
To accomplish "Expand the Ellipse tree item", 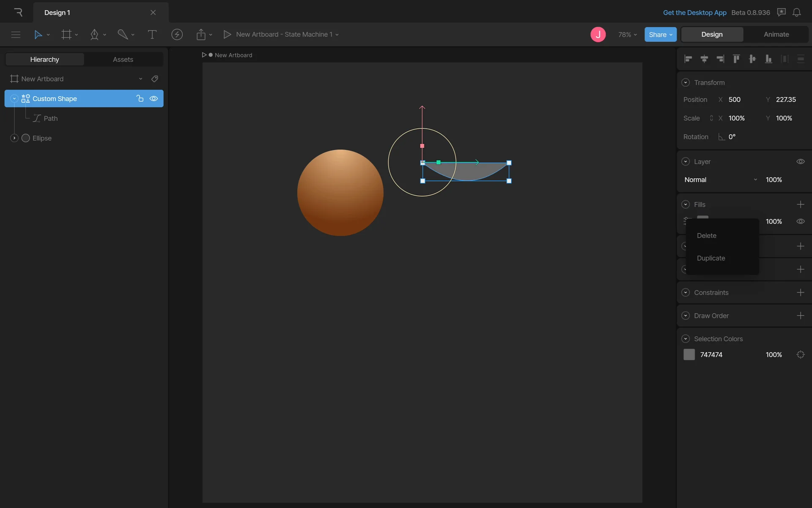I will [14, 138].
